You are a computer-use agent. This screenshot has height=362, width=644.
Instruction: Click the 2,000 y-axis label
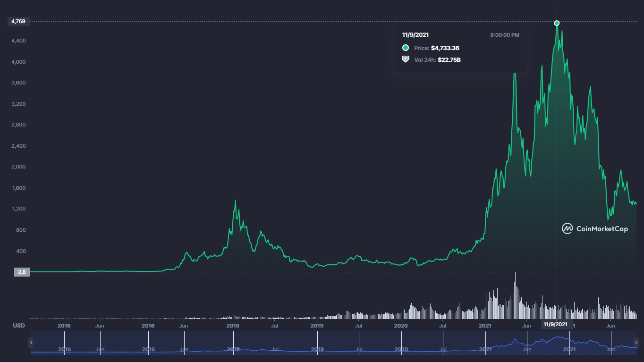pyautogui.click(x=19, y=167)
